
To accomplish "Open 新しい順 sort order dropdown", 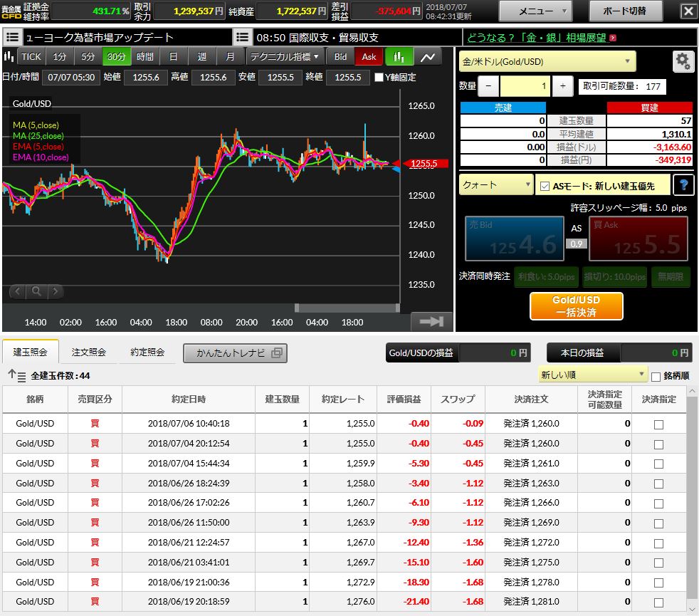I will (x=592, y=375).
